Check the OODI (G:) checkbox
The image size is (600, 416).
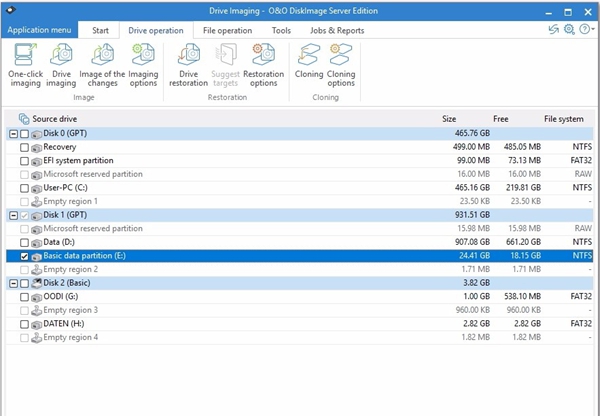24,297
